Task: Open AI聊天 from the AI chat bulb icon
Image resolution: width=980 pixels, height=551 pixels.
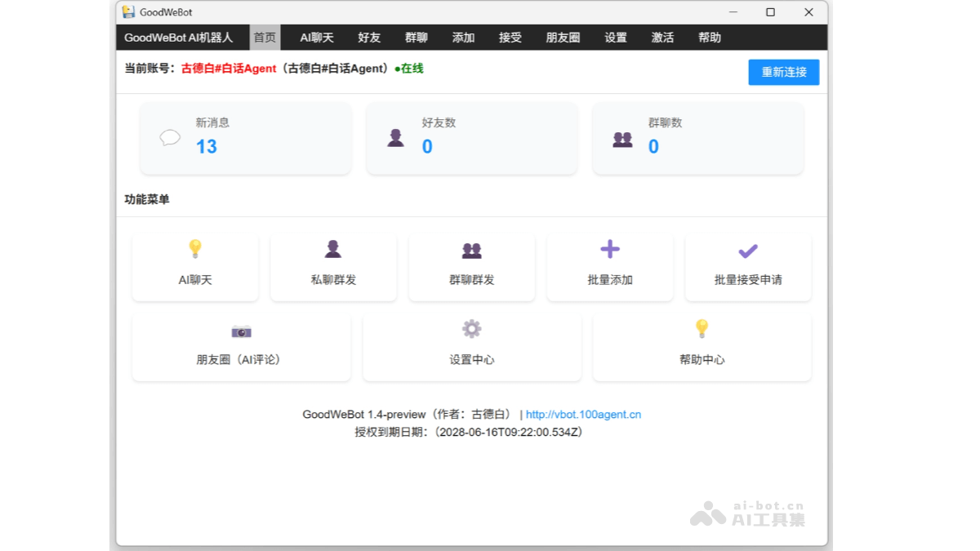Action: coord(194,250)
